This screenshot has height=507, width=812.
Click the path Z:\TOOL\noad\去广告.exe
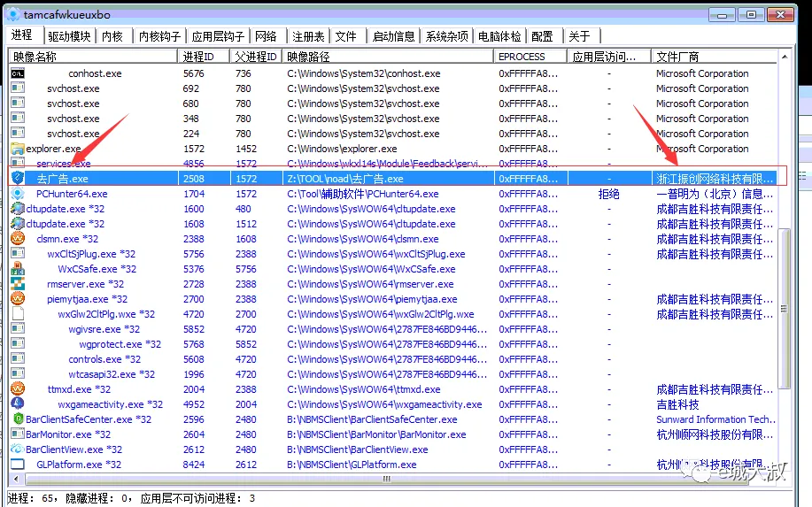344,179
